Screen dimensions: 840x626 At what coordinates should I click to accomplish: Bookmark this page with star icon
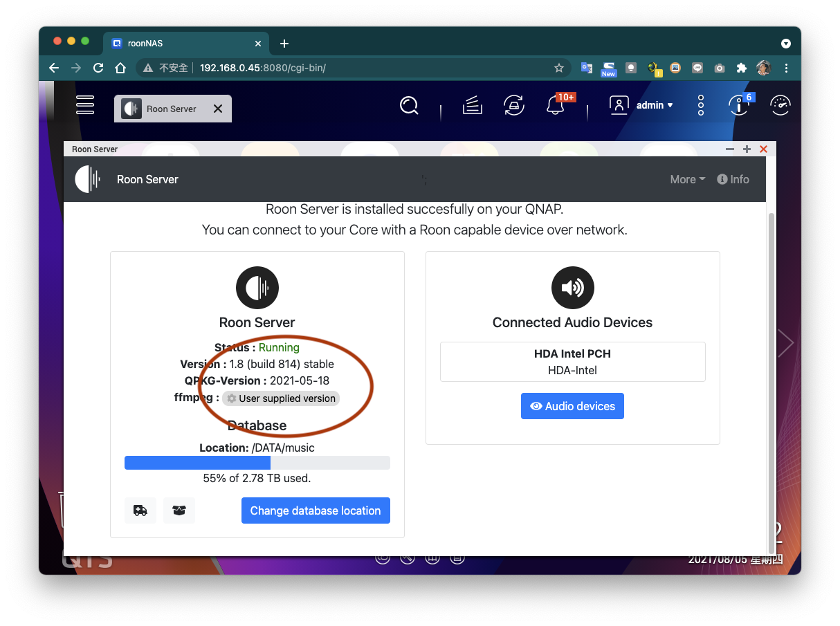559,68
